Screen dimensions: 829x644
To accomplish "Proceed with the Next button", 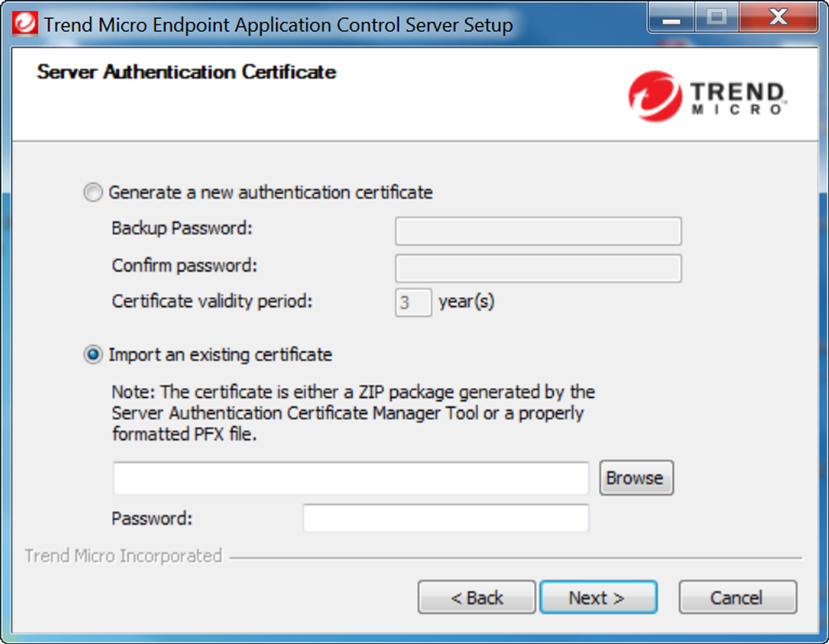I will (598, 598).
